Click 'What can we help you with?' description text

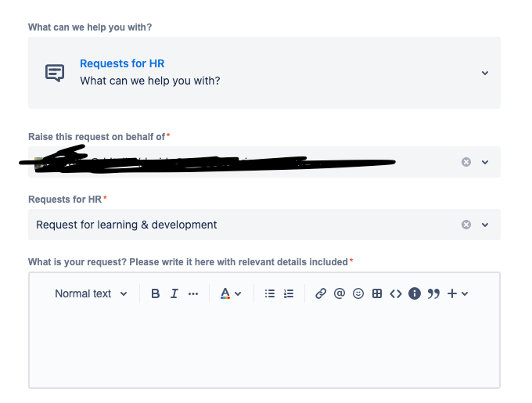[x=150, y=81]
